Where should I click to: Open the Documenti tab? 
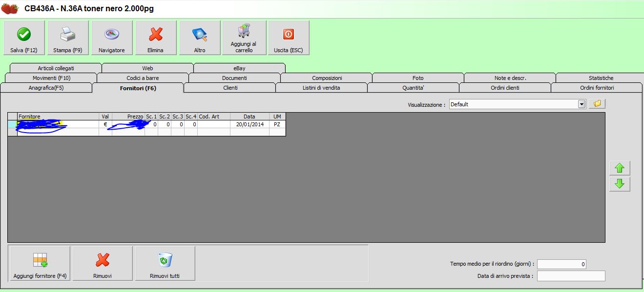pos(234,78)
